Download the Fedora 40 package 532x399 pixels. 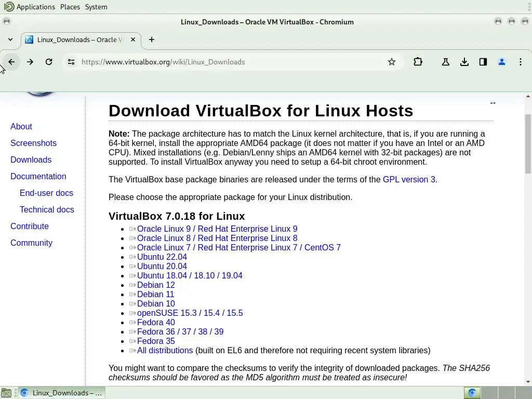(156, 322)
